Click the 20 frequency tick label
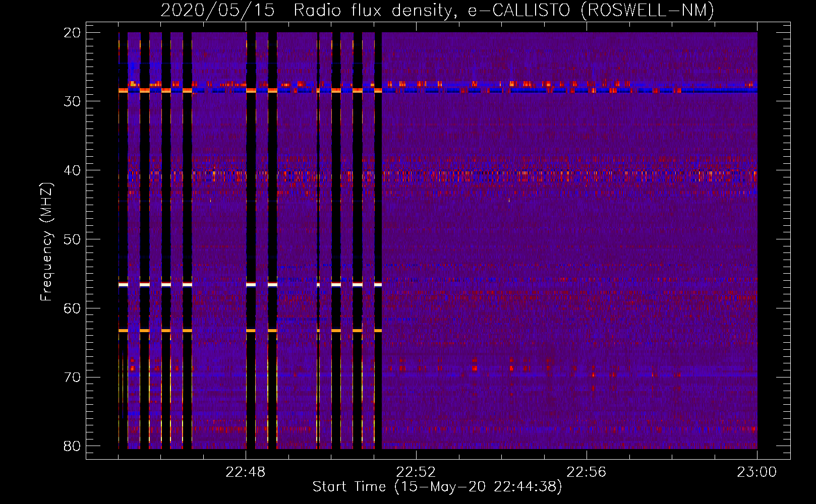Viewport: 816px width, 504px height. 73,33
